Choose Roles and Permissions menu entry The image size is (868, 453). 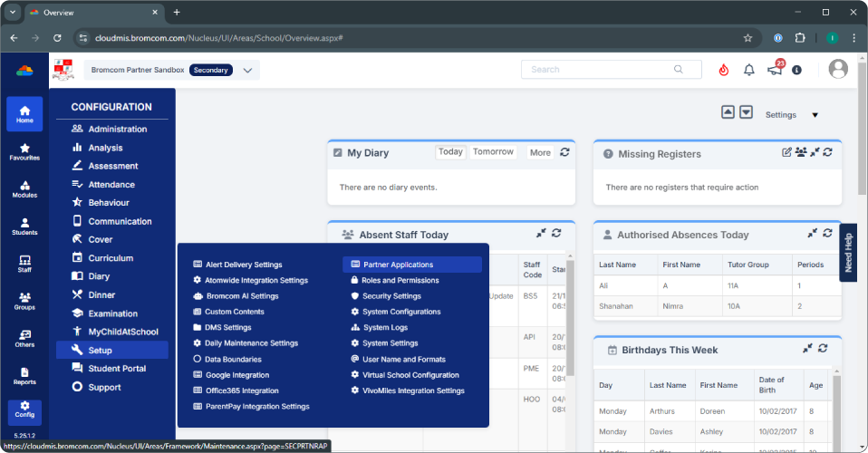[x=400, y=281]
